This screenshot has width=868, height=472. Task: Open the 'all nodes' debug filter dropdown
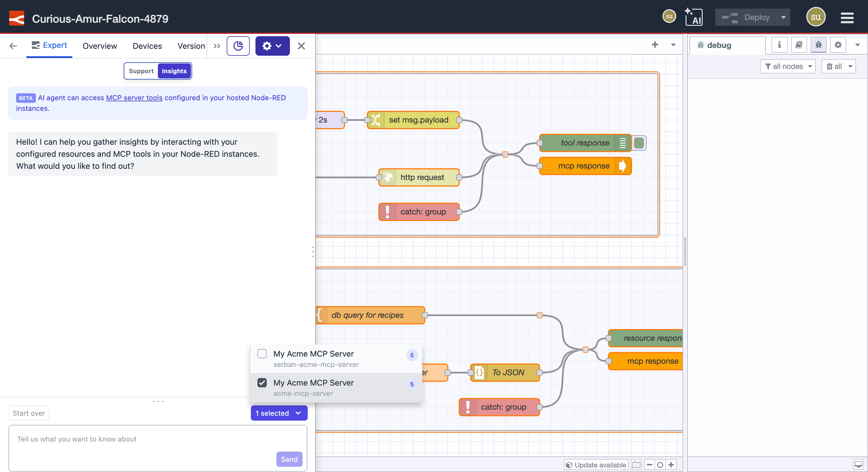[788, 66]
